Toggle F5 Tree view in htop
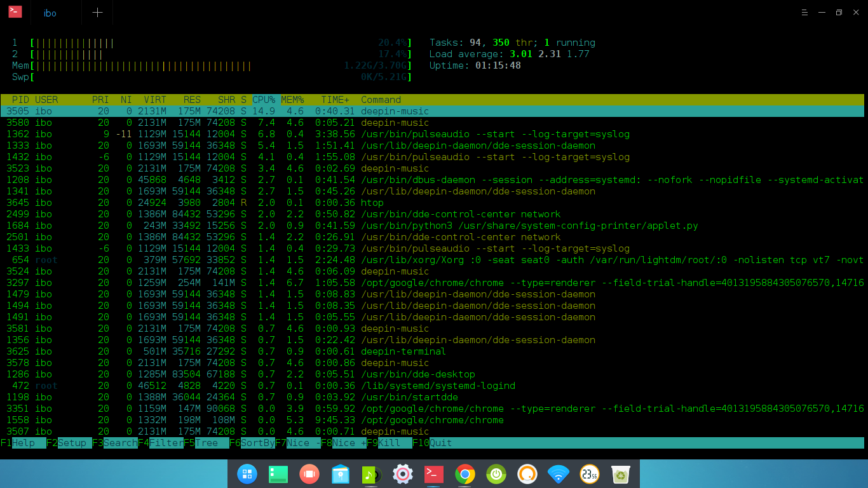 (x=207, y=443)
